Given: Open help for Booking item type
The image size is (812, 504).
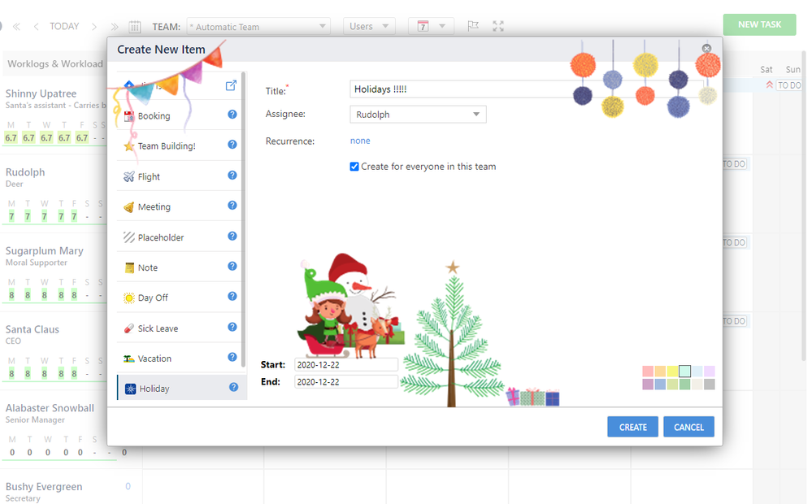Looking at the screenshot, I should (x=232, y=115).
